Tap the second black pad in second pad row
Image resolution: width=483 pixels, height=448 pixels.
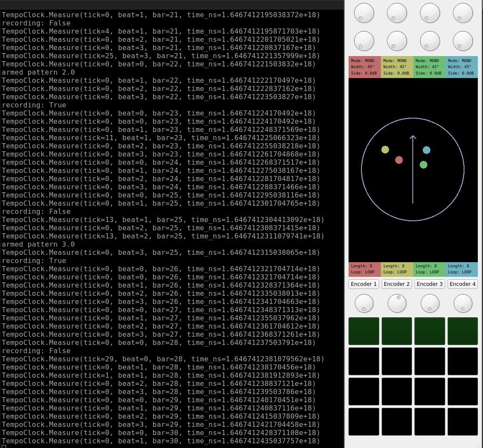coord(397,361)
